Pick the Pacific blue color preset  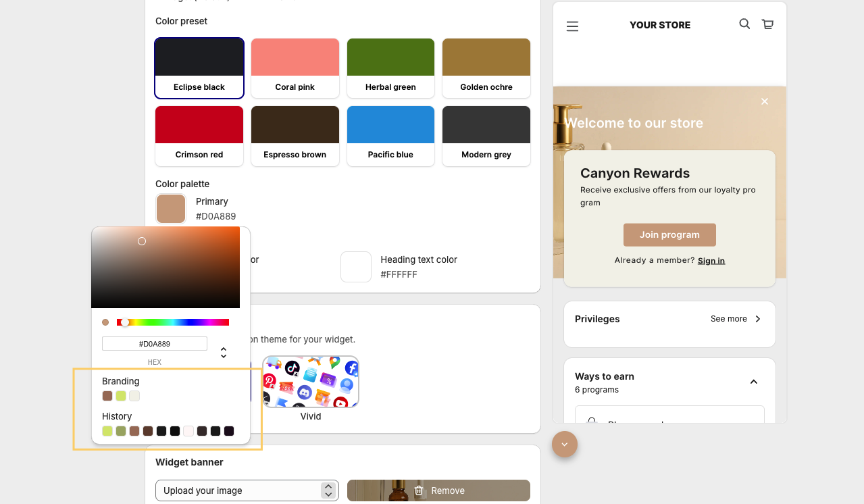[x=390, y=135]
